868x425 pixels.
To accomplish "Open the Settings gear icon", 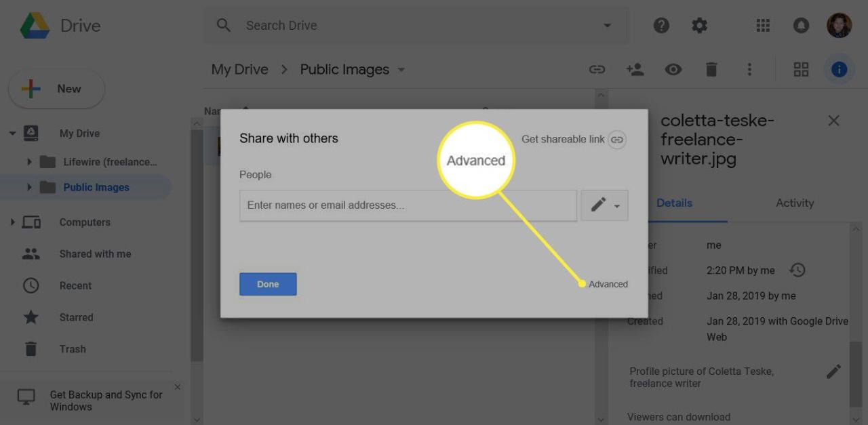I will point(699,26).
